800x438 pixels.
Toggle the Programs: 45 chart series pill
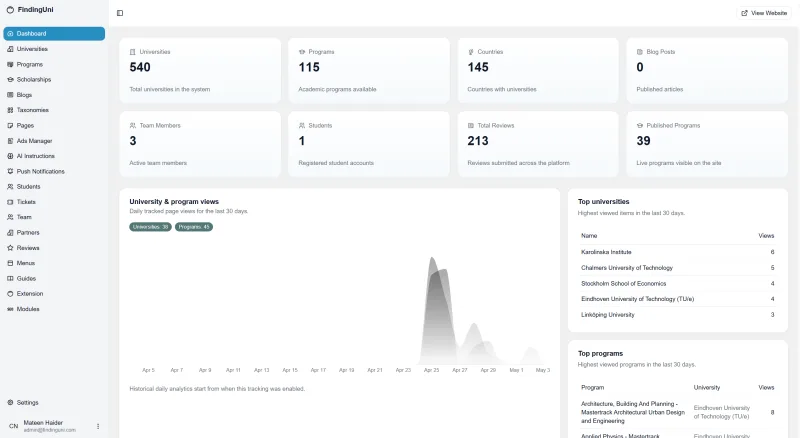[194, 227]
